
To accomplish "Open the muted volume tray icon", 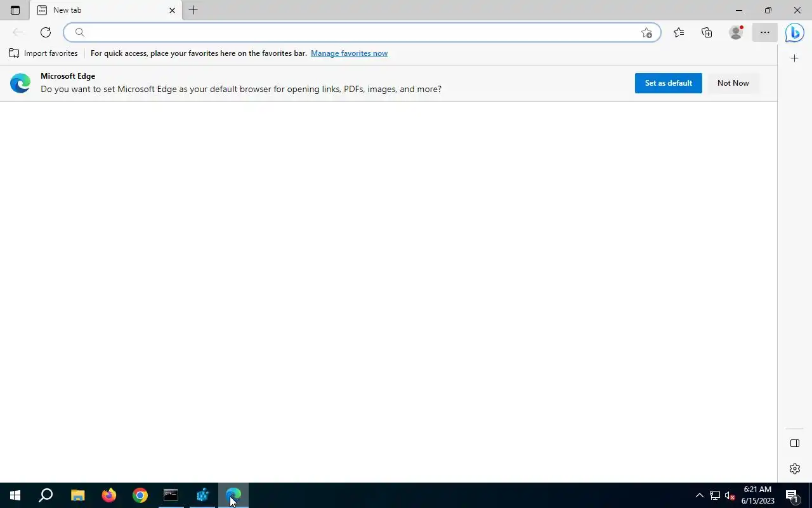I will (730, 495).
